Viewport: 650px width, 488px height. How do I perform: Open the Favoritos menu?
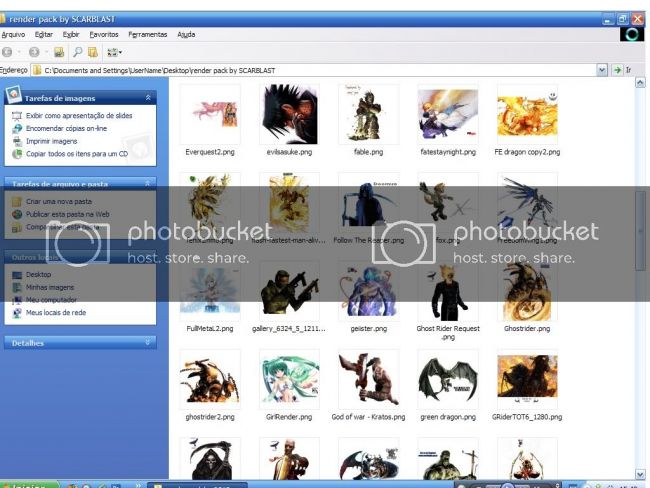pyautogui.click(x=104, y=34)
